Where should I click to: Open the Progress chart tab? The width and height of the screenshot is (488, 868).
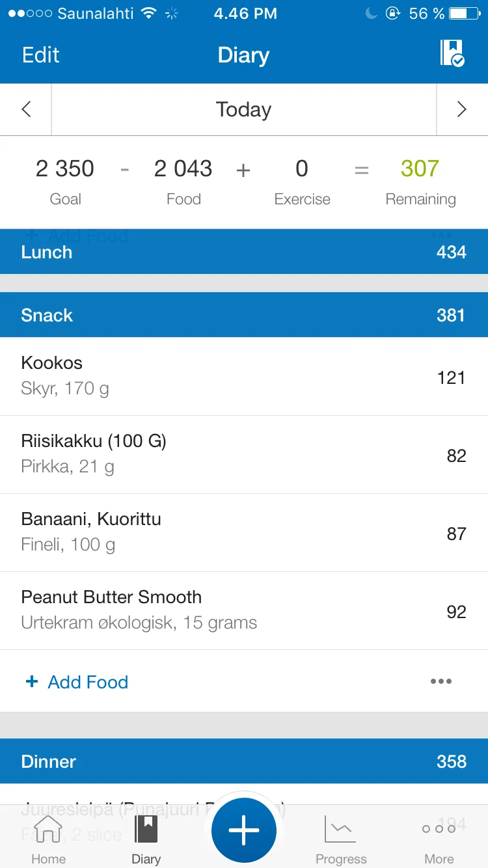click(x=341, y=839)
